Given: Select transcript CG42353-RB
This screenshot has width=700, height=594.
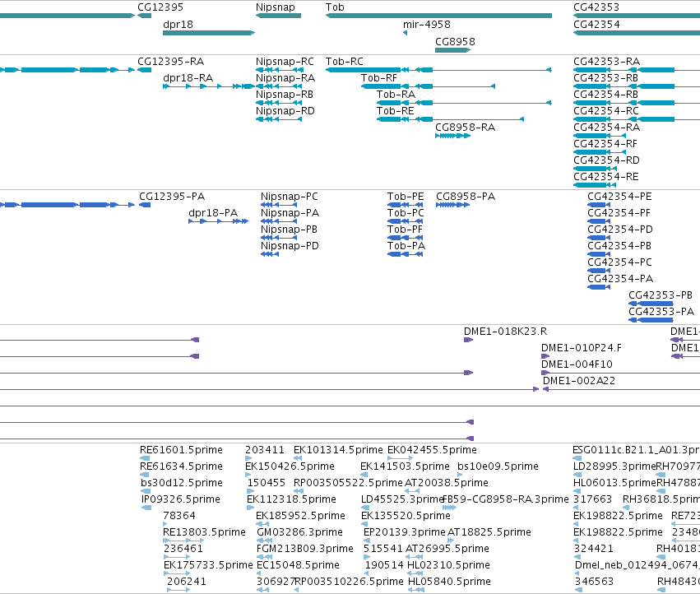Looking at the screenshot, I should pos(637,86).
